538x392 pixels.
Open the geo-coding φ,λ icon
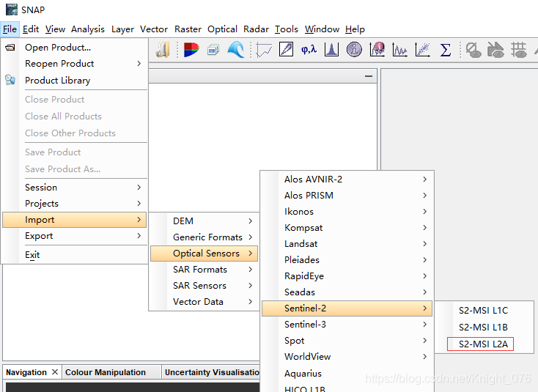tap(309, 50)
